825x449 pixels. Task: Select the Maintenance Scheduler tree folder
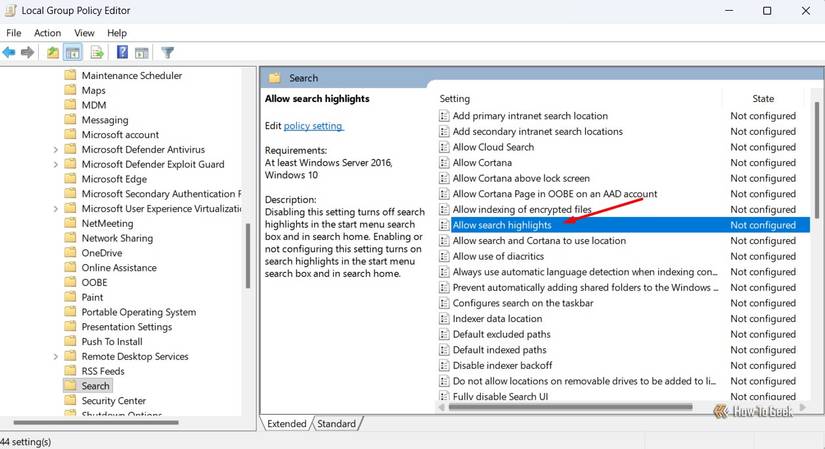(132, 75)
